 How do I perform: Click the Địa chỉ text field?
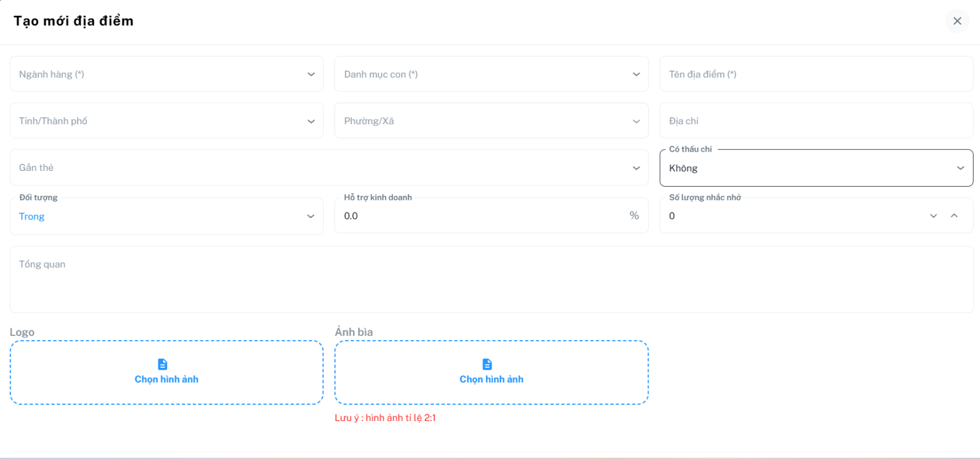[815, 121]
